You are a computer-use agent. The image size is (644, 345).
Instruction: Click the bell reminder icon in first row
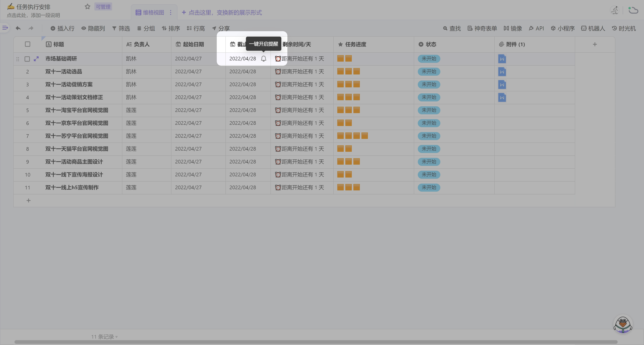[263, 59]
